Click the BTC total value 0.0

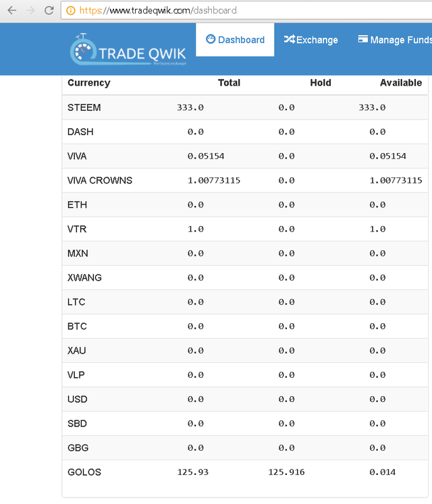point(196,327)
